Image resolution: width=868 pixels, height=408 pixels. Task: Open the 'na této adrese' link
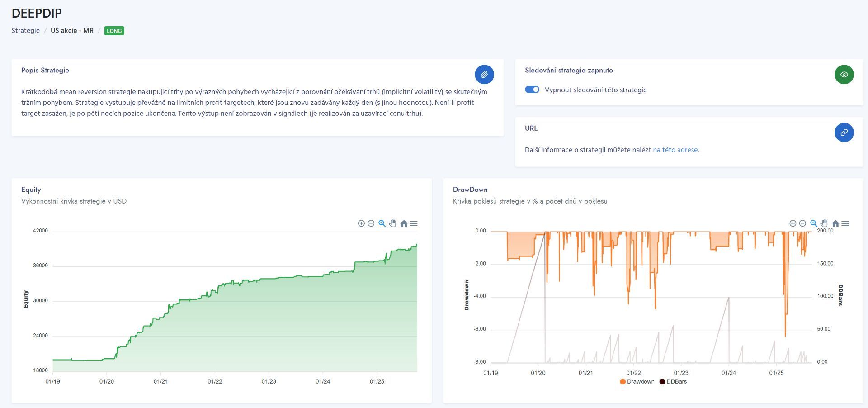(675, 150)
